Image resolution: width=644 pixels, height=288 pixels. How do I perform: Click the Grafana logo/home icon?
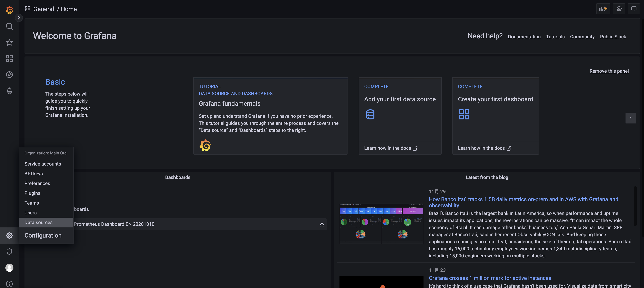(9, 9)
